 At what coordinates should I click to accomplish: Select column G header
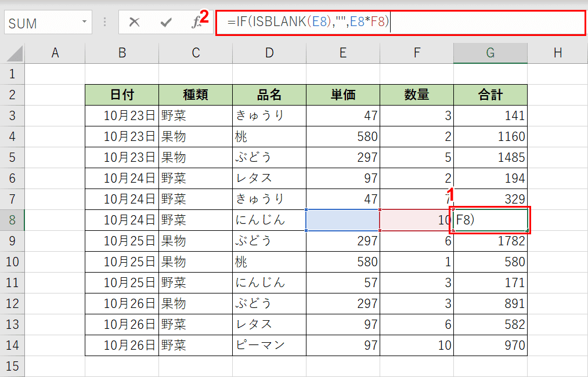490,53
